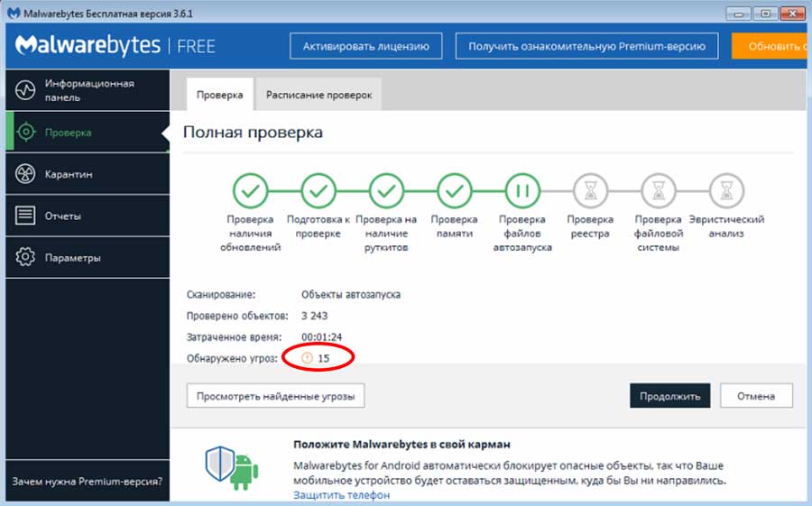Click the hourglass step Проверка файловой системы
This screenshot has height=506, width=812.
coord(659,191)
